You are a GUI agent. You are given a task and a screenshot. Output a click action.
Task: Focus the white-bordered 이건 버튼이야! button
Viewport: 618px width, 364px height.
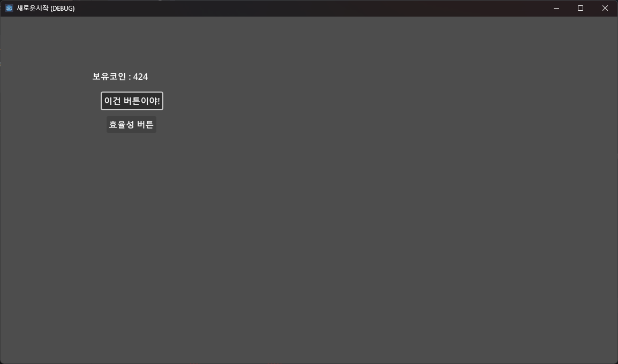(x=132, y=101)
